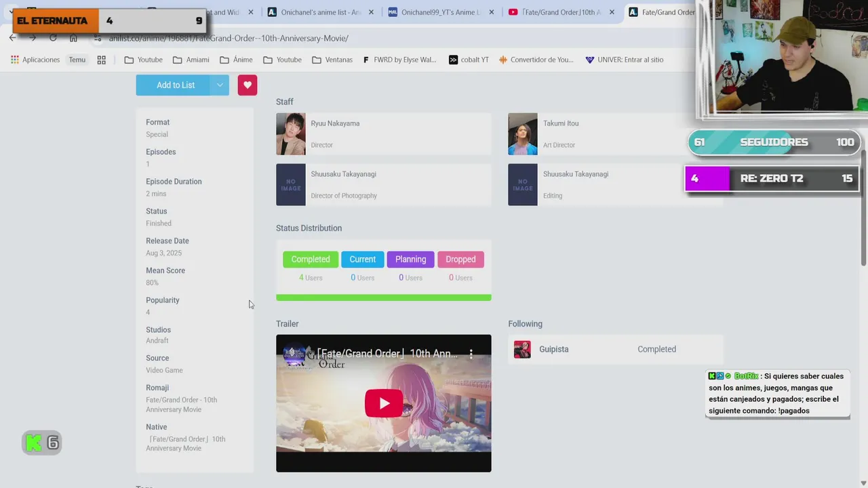Image resolution: width=868 pixels, height=488 pixels.
Task: Click the Mean Score 80% value
Action: [152, 283]
